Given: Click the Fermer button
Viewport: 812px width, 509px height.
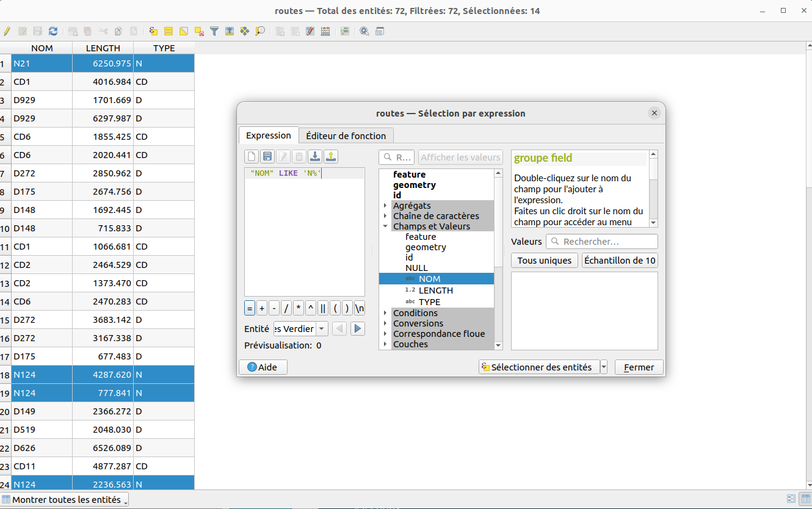Looking at the screenshot, I should (x=639, y=367).
